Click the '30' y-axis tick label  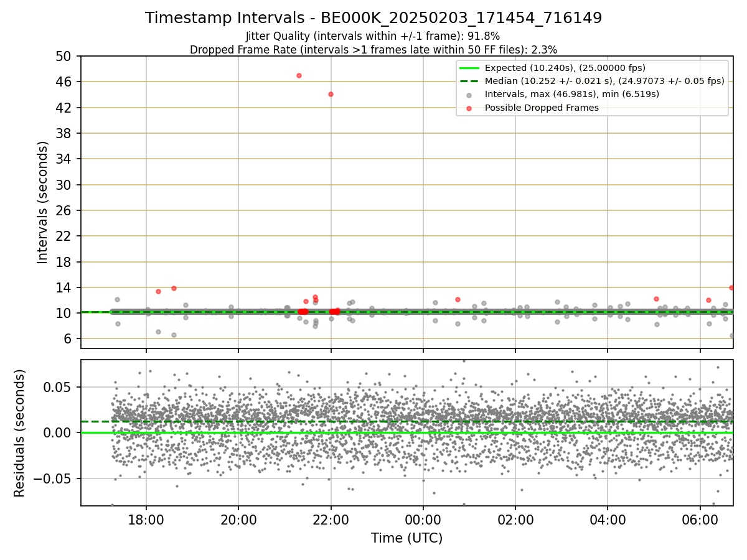tap(65, 185)
